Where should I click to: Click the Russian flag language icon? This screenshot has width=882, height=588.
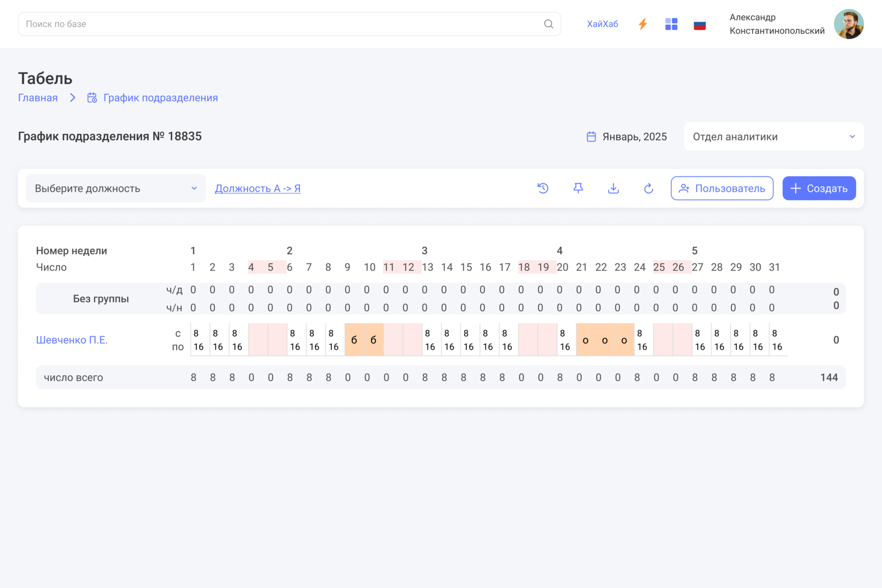[699, 25]
